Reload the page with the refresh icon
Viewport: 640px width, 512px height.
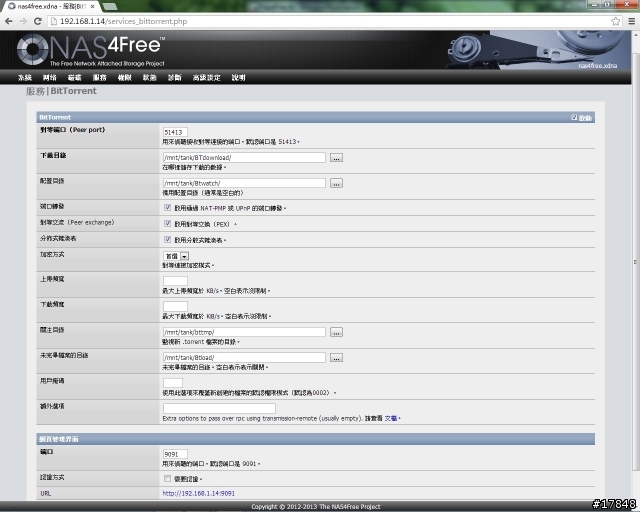coord(38,21)
